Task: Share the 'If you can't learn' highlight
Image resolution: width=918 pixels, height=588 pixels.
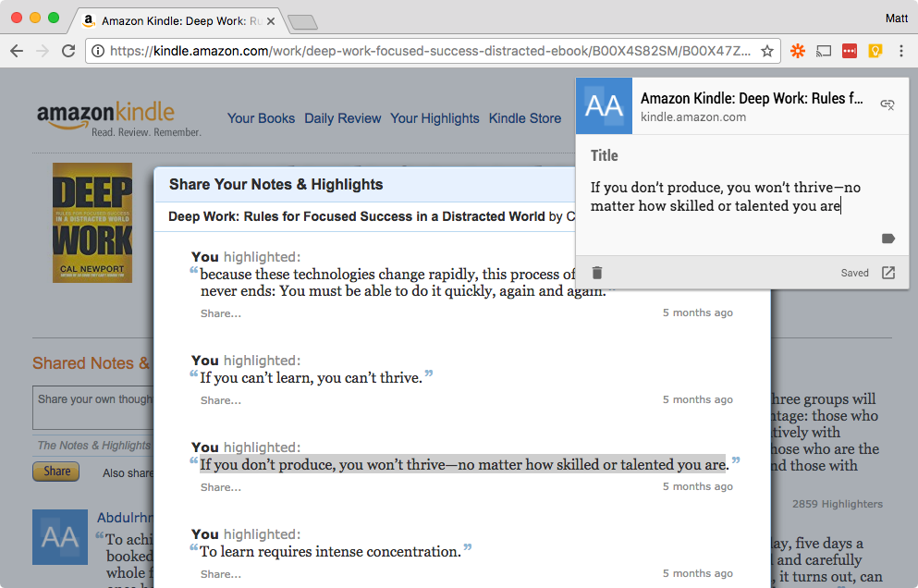Action: click(x=221, y=400)
